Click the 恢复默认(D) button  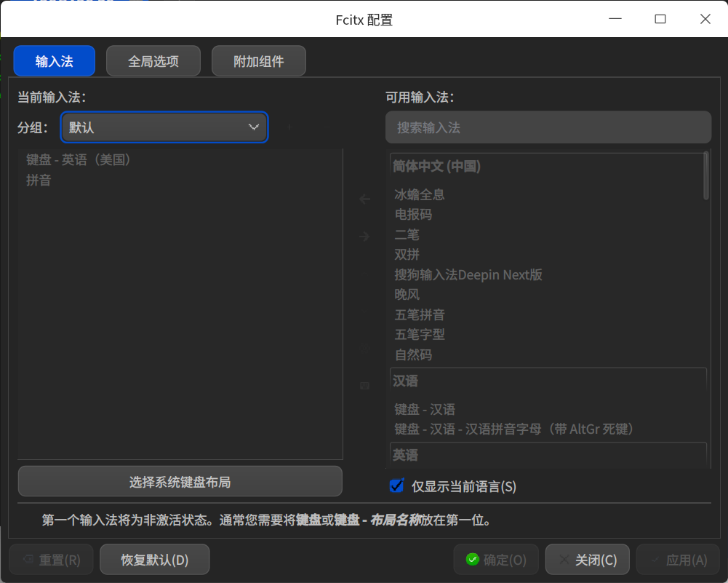pyautogui.click(x=155, y=560)
